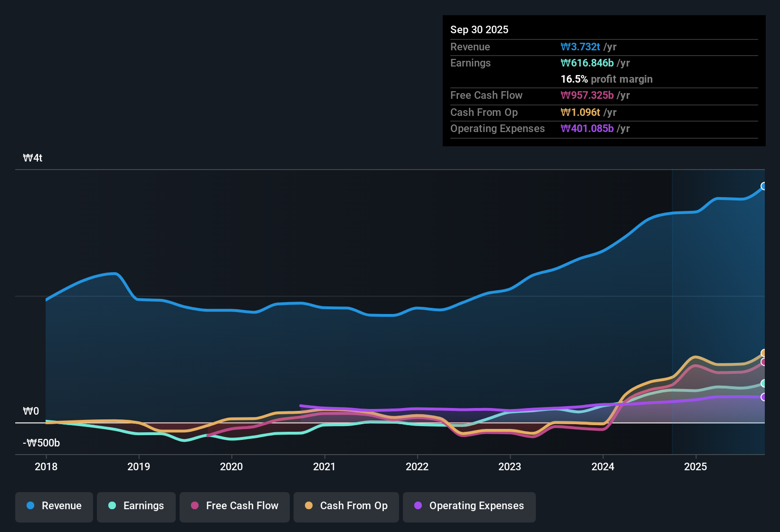
Task: Click the orange Cash From Op legend dot
Action: click(308, 506)
